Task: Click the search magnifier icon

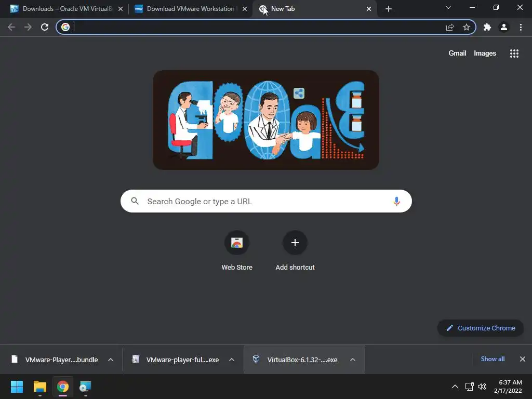Action: [x=135, y=201]
